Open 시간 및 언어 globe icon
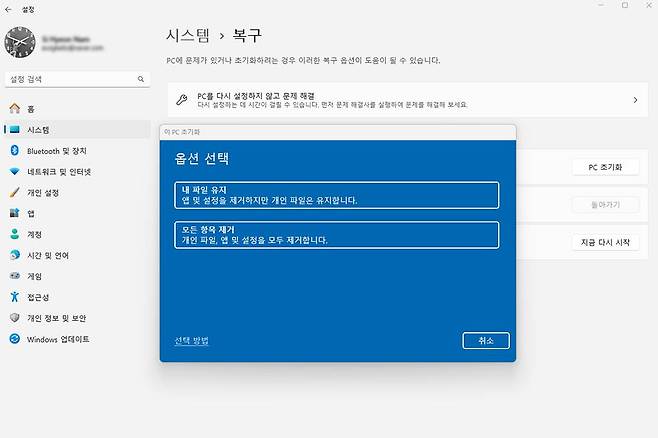 15,255
